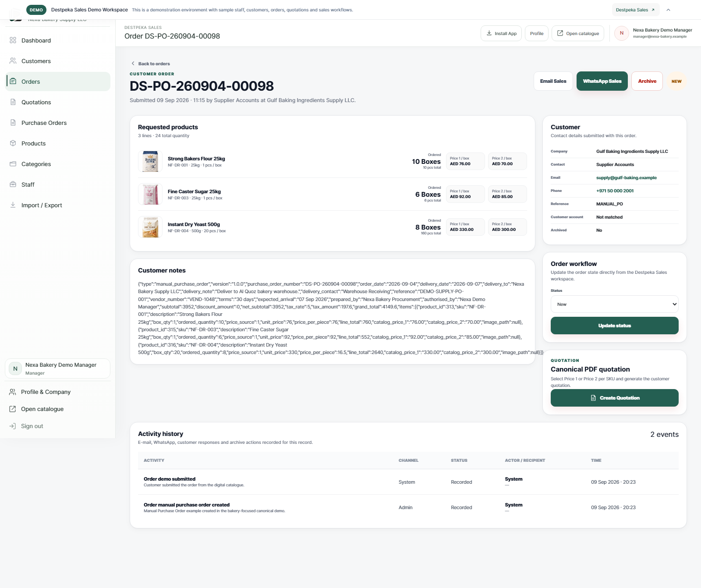Open Purchase Orders from the sidebar

click(57, 123)
